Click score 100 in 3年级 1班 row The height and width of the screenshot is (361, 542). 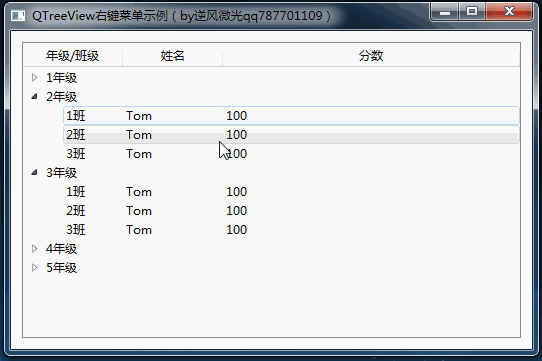coord(237,192)
